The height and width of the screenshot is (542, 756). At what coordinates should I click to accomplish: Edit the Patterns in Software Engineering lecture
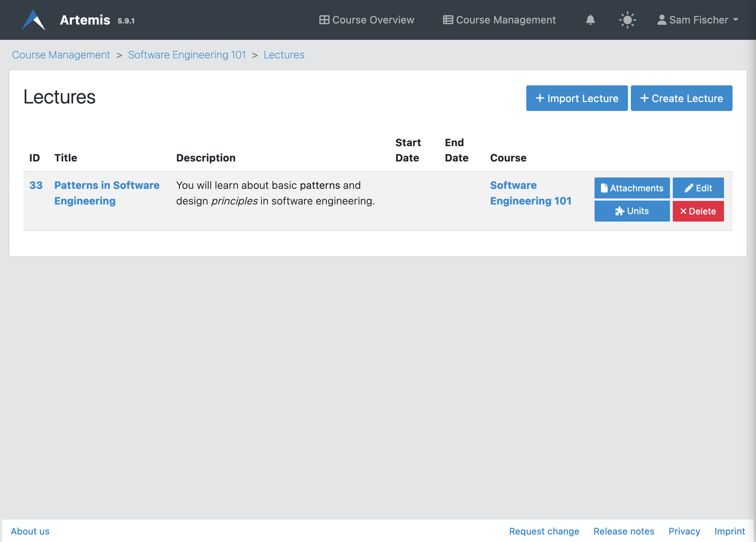pyautogui.click(x=698, y=188)
